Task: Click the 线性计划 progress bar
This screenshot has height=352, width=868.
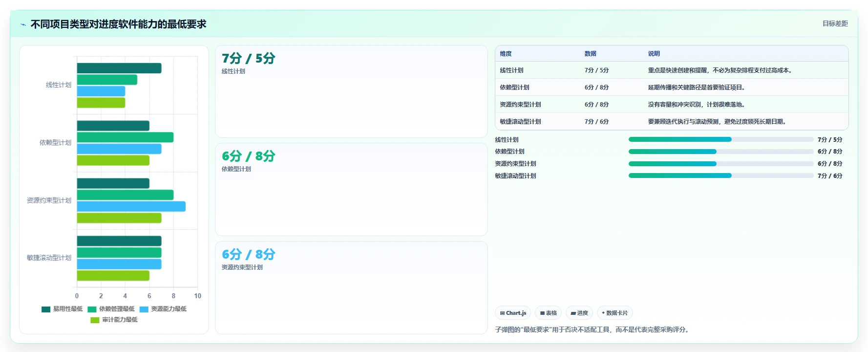Action: click(x=721, y=139)
